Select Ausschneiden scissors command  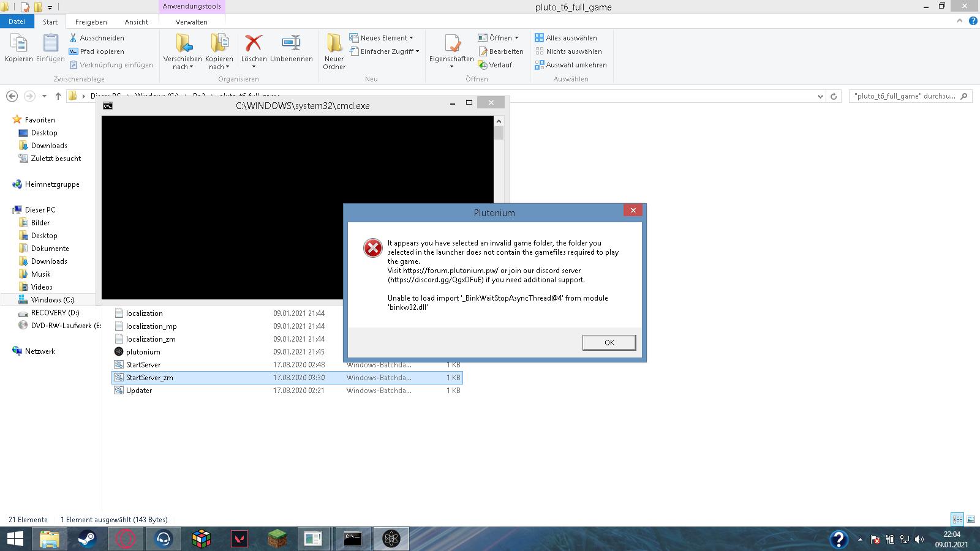[97, 38]
